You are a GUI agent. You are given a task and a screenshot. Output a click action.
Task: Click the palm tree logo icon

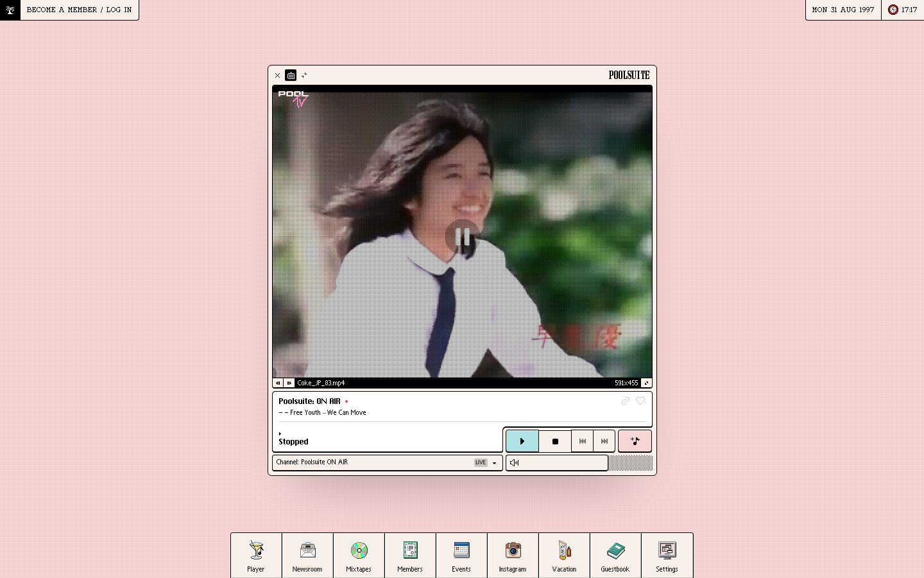pyautogui.click(x=10, y=10)
